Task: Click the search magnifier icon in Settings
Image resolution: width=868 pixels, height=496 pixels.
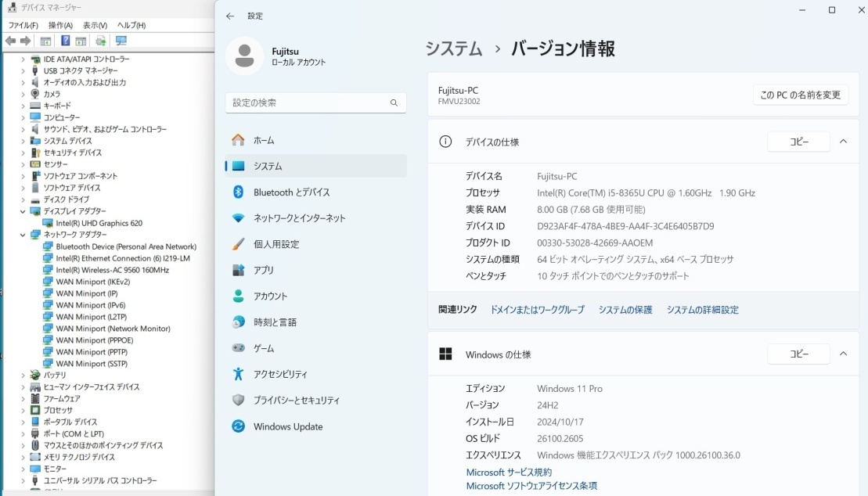Action: [394, 103]
